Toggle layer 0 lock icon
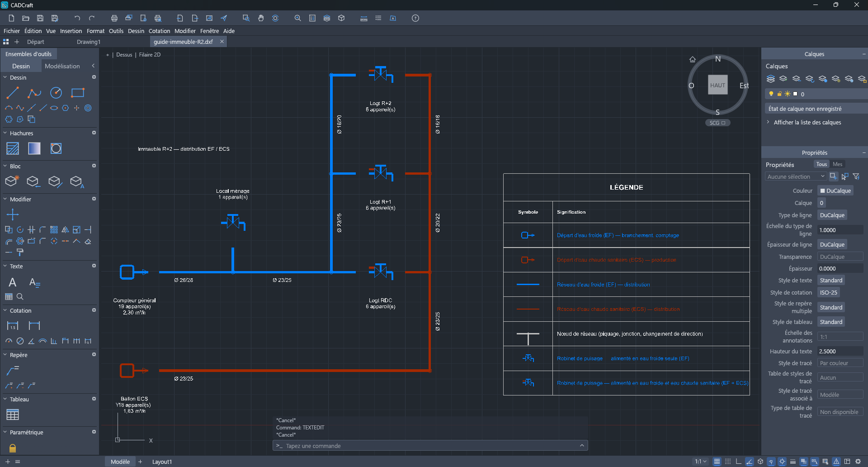 coord(779,94)
